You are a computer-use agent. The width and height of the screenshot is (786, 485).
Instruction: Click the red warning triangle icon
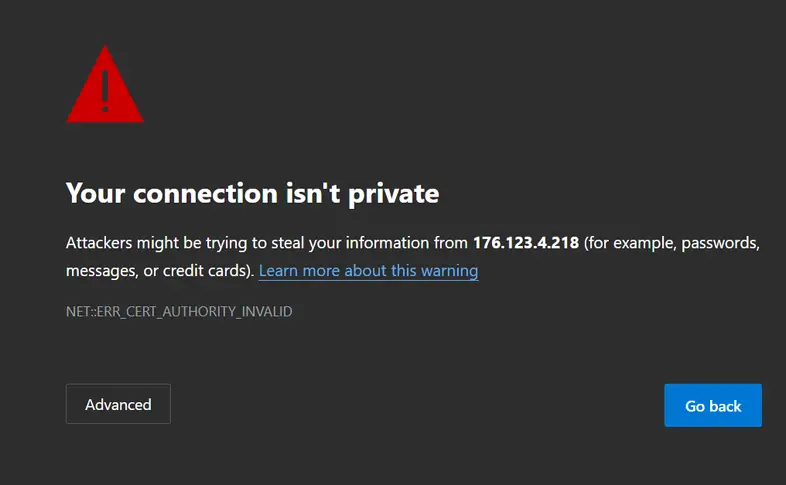105,84
